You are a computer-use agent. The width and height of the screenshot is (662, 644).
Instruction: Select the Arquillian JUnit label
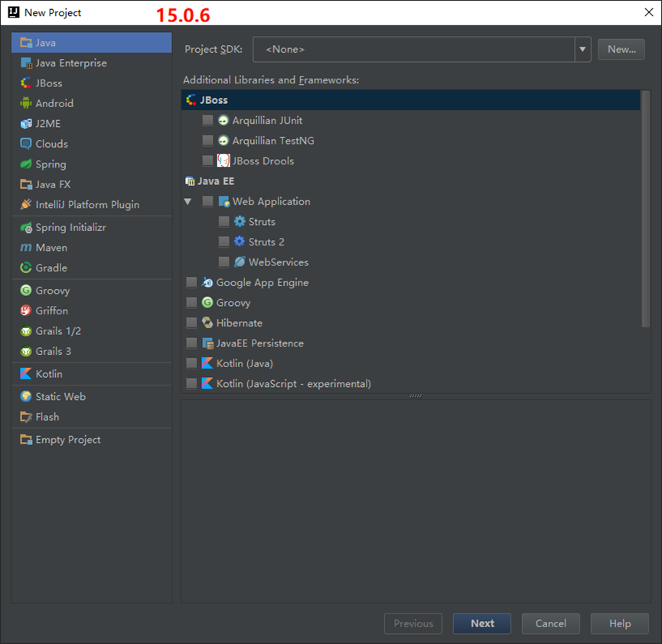(267, 120)
